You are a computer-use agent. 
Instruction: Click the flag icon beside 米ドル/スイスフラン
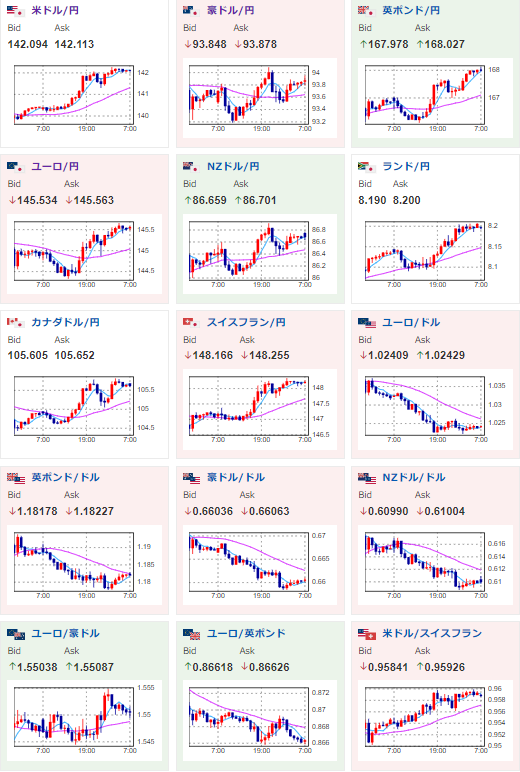[x=366, y=634]
